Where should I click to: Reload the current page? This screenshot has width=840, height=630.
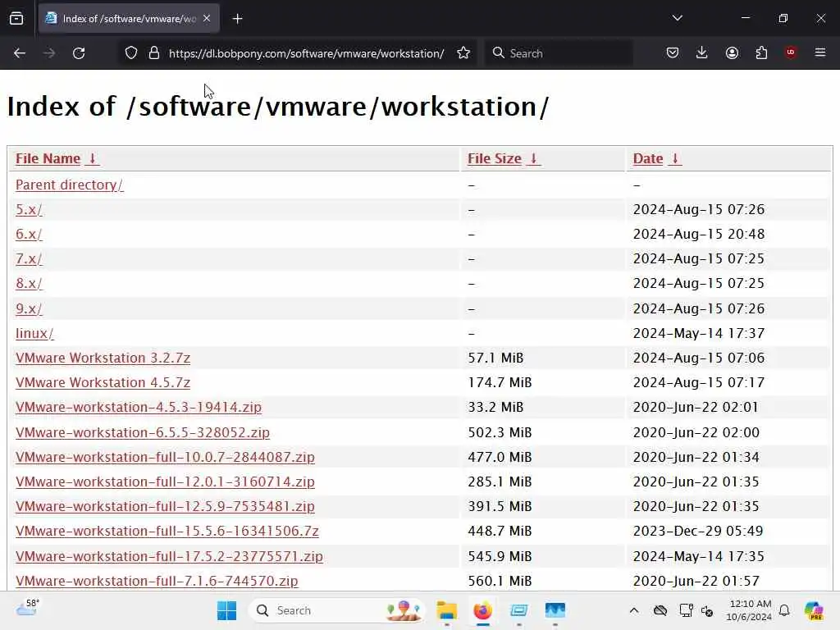click(x=79, y=53)
